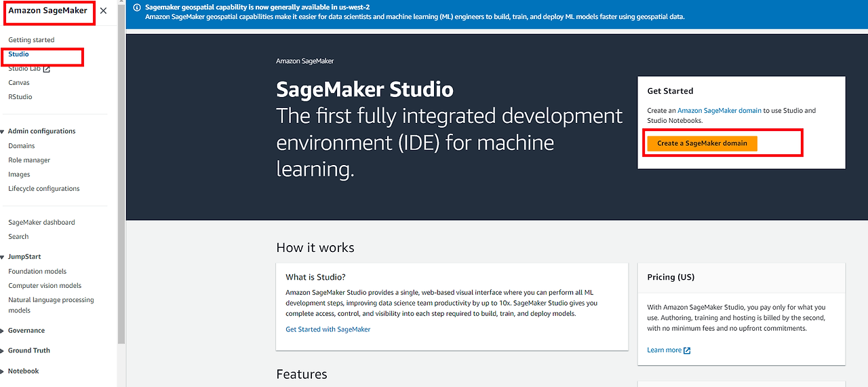Select Studio in the sidebar
868x387 pixels.
point(18,54)
